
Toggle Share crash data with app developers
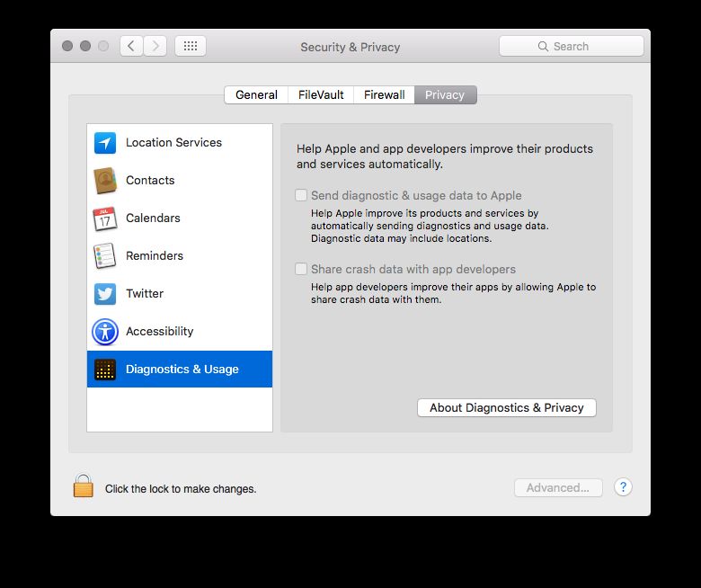302,269
